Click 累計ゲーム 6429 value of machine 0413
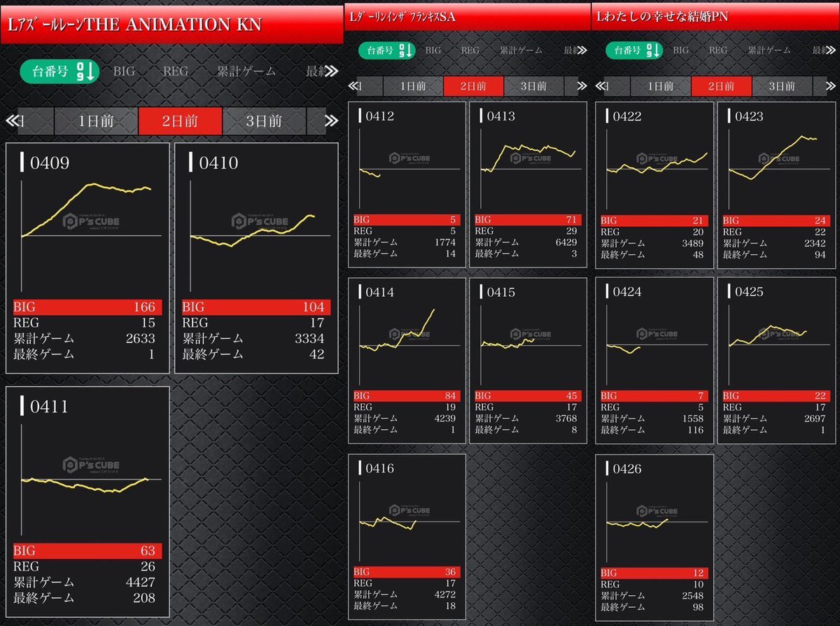Viewport: 840px width, 626px height. (x=566, y=242)
